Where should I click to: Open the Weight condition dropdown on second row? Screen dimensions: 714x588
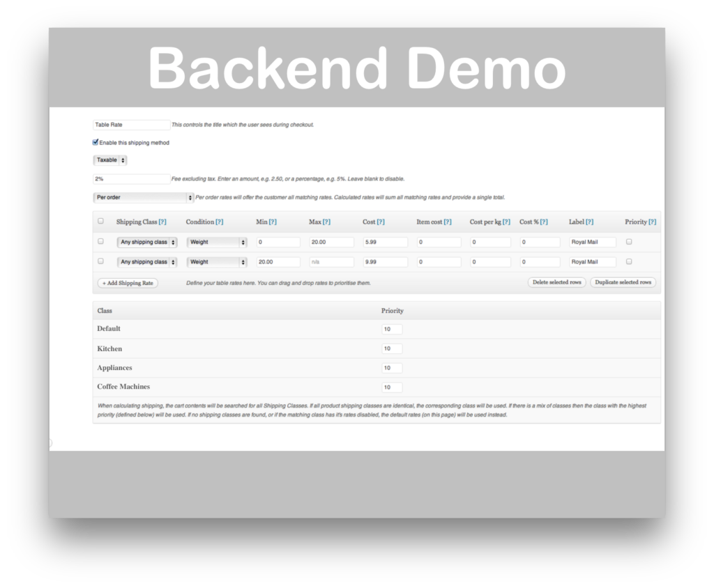[x=216, y=261]
